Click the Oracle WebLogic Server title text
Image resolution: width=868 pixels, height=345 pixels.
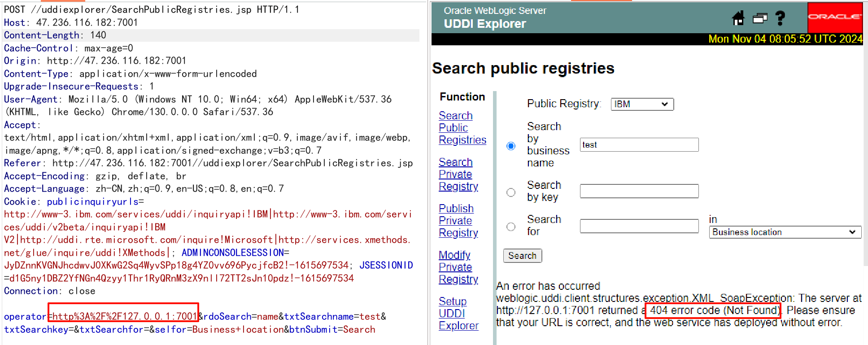point(495,11)
